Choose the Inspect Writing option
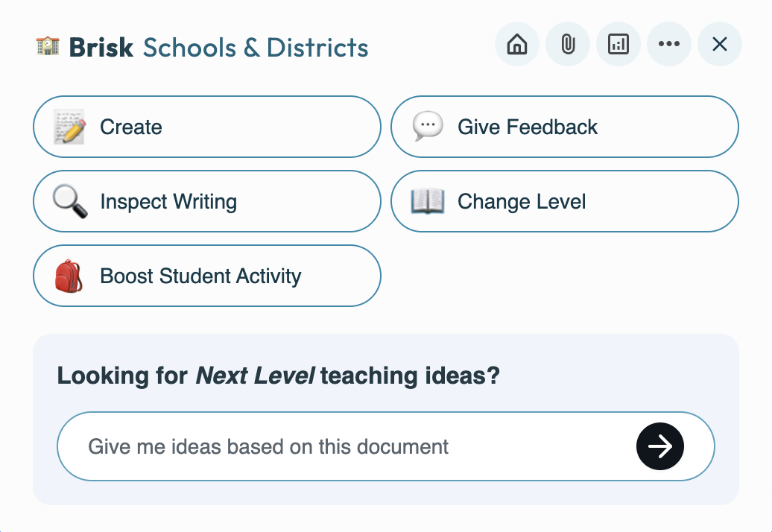The height and width of the screenshot is (532, 772). 168,201
